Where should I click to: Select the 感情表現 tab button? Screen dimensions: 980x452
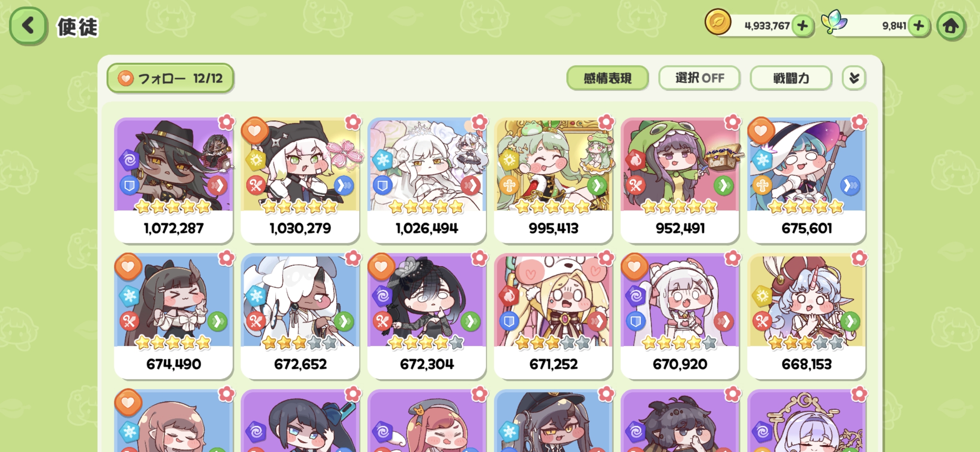click(607, 78)
